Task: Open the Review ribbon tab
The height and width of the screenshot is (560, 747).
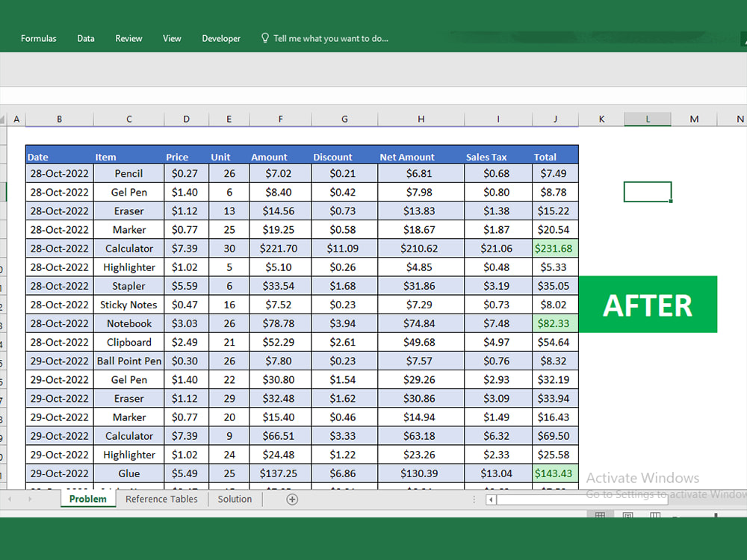Action: (128, 39)
